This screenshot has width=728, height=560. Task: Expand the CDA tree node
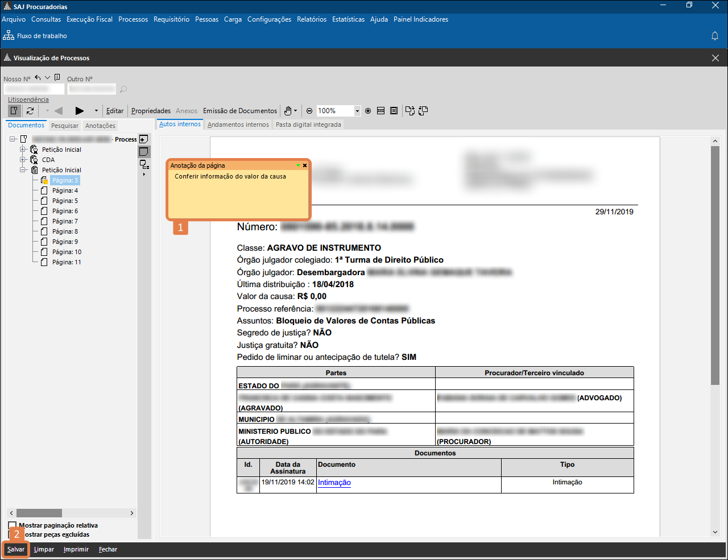[x=23, y=160]
